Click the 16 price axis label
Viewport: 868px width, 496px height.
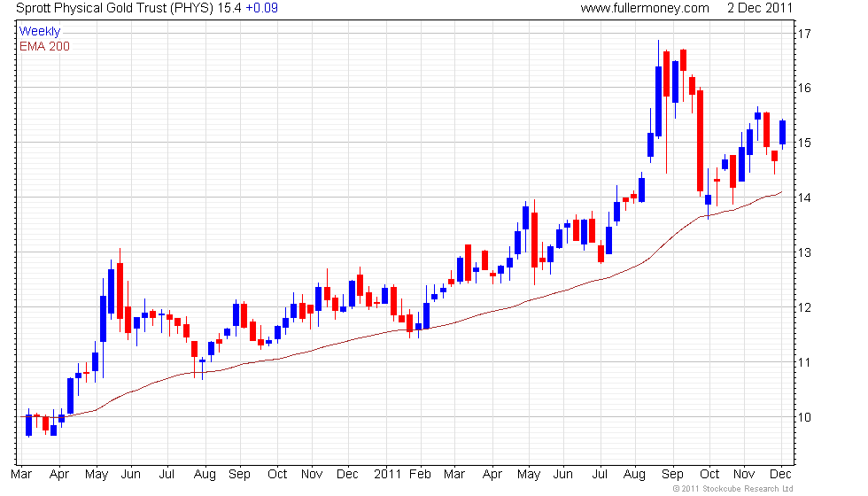point(804,88)
